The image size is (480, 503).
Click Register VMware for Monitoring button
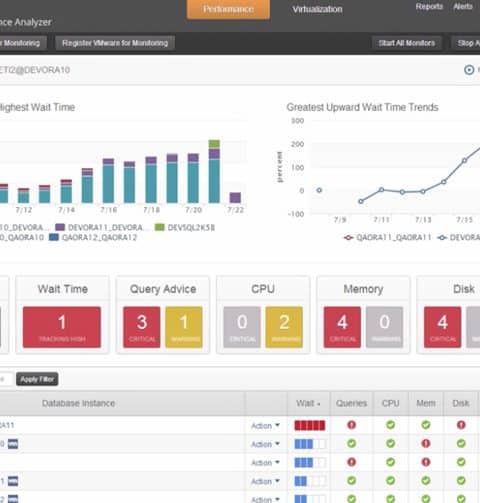point(115,43)
